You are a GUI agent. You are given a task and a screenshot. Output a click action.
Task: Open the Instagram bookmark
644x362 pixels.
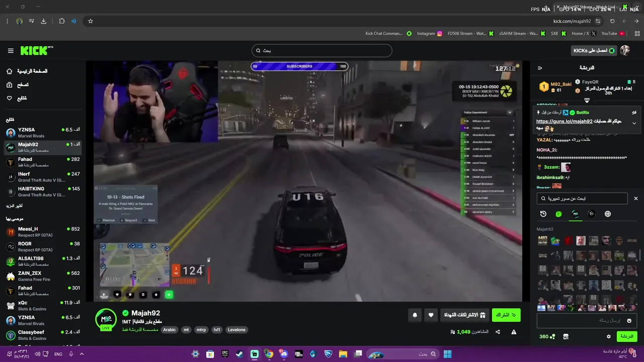click(430, 34)
